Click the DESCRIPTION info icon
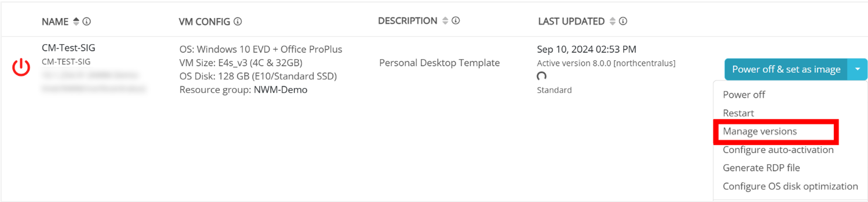Viewport: 868px width, 202px height. [x=456, y=21]
